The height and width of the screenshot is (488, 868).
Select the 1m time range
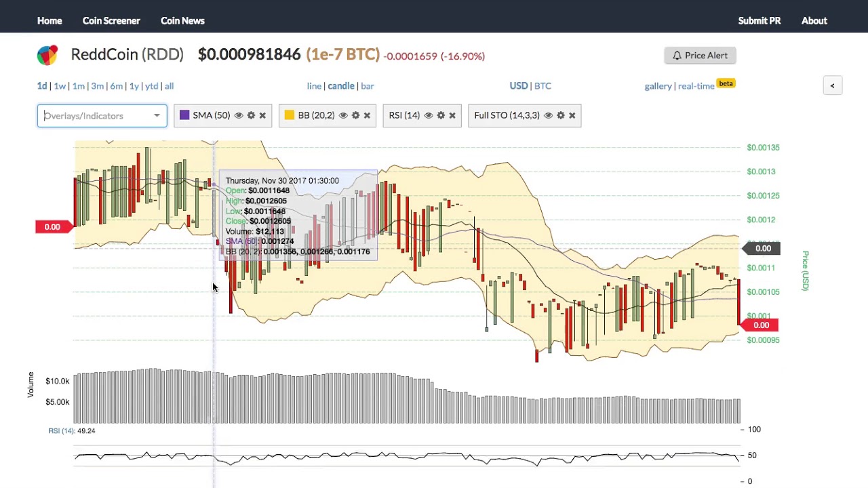pyautogui.click(x=78, y=86)
